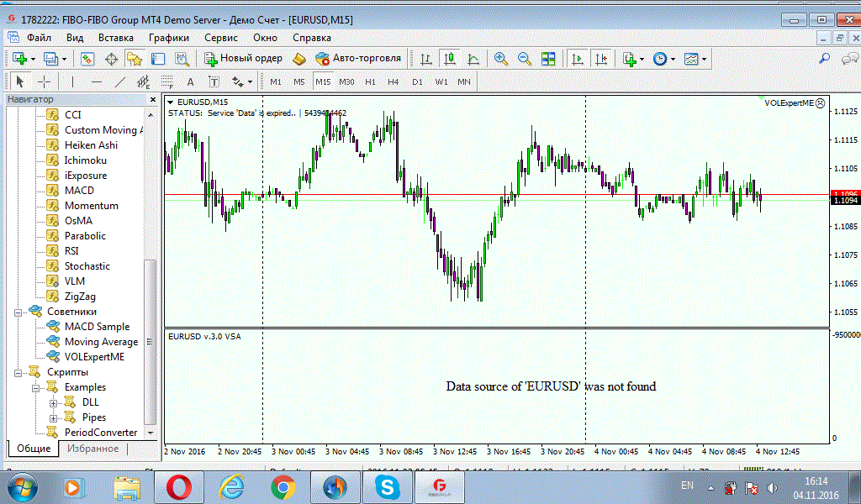
Task: Open the Вид menu
Action: (75, 38)
